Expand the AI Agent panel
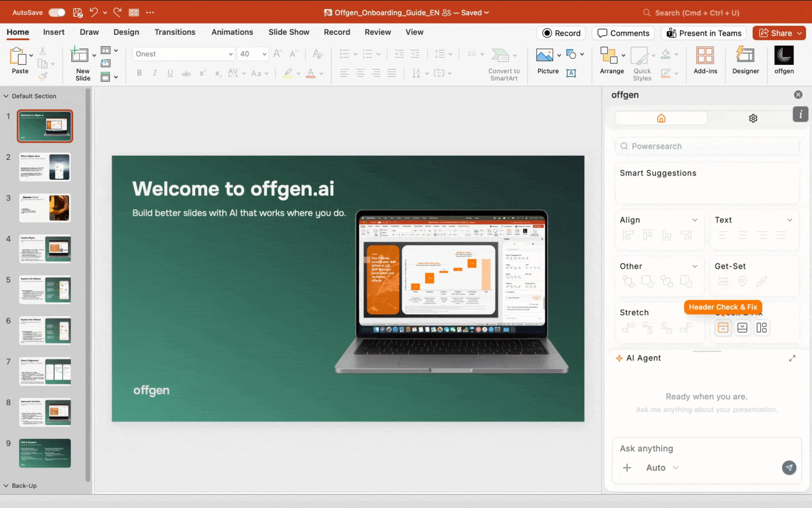 pyautogui.click(x=792, y=358)
